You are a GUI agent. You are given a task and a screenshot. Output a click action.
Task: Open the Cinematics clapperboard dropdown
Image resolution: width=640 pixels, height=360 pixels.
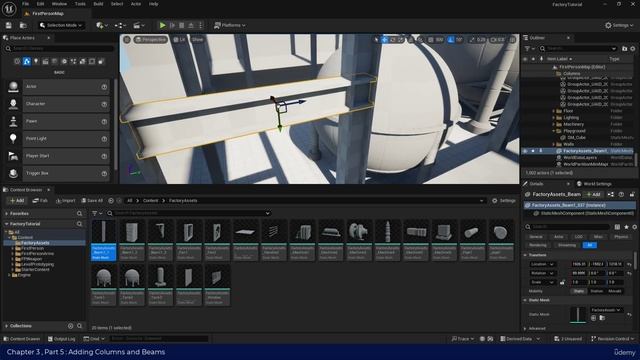pos(139,25)
